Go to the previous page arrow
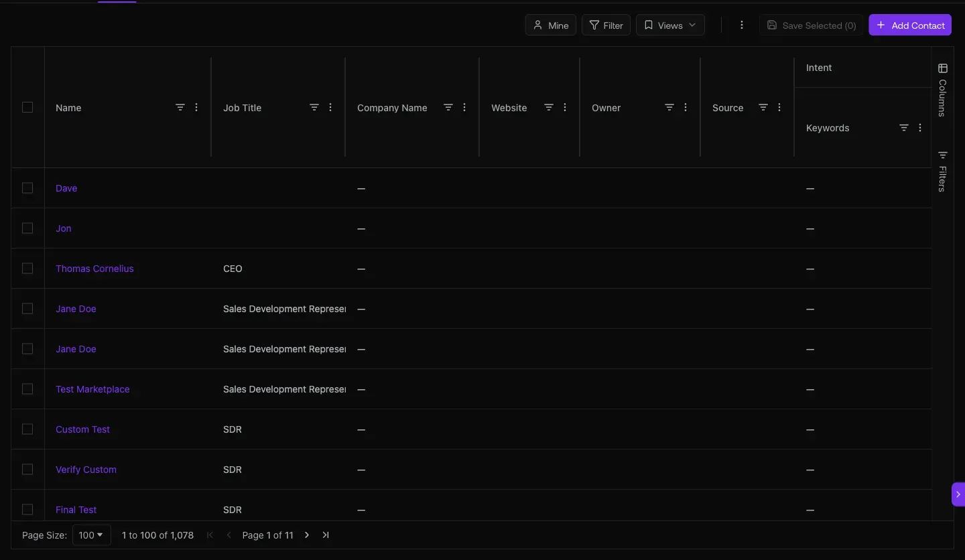 click(x=229, y=535)
